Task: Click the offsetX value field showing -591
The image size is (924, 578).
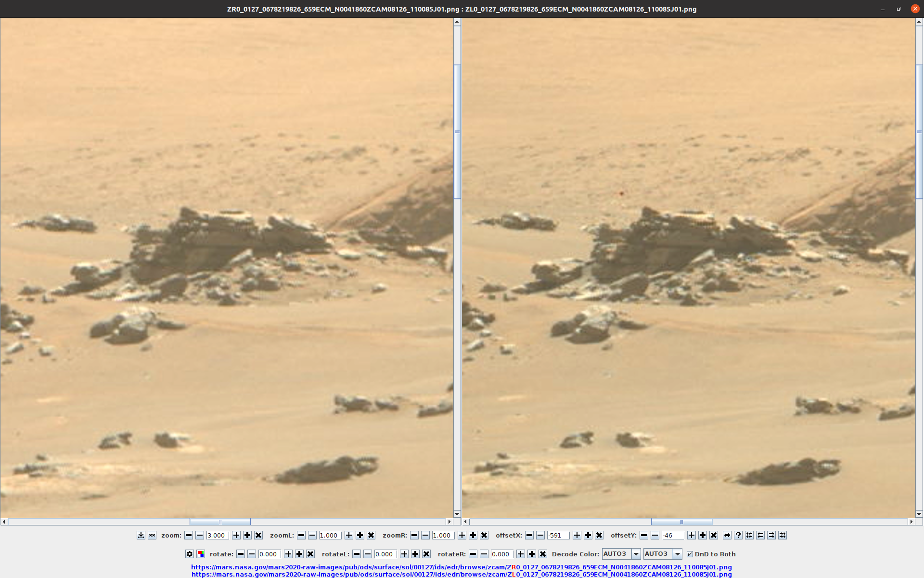Action: click(558, 535)
